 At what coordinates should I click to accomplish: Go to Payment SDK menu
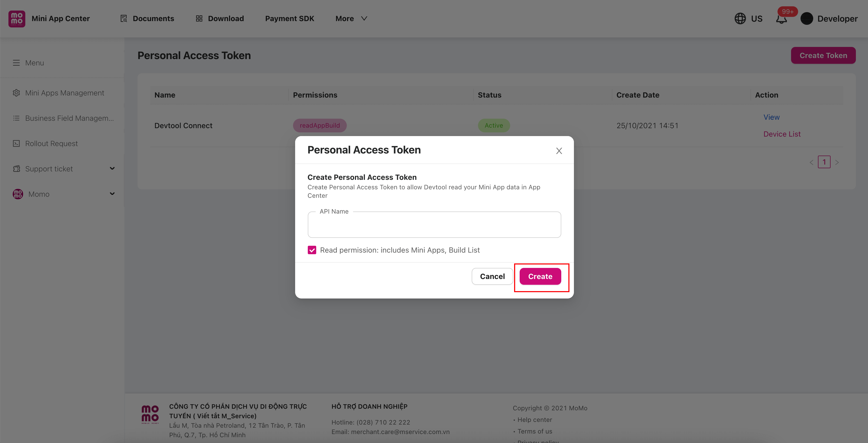click(x=289, y=18)
